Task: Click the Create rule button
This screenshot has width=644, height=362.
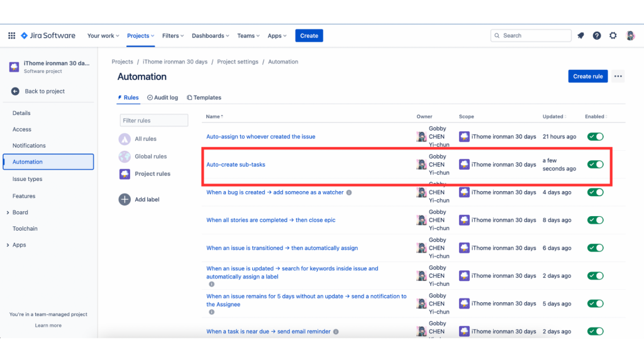Action: 588,76
